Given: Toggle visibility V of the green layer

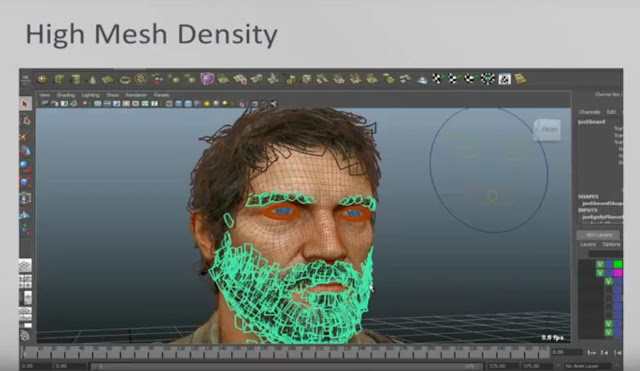Looking at the screenshot, I should pyautogui.click(x=600, y=264).
